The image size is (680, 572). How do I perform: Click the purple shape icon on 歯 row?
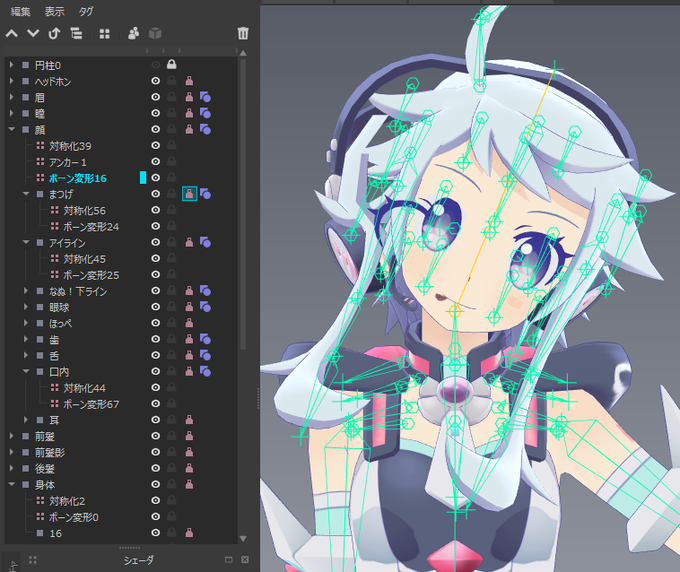tap(206, 339)
